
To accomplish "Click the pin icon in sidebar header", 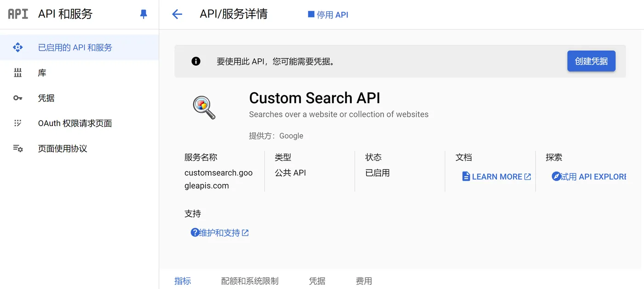I will click(x=144, y=14).
